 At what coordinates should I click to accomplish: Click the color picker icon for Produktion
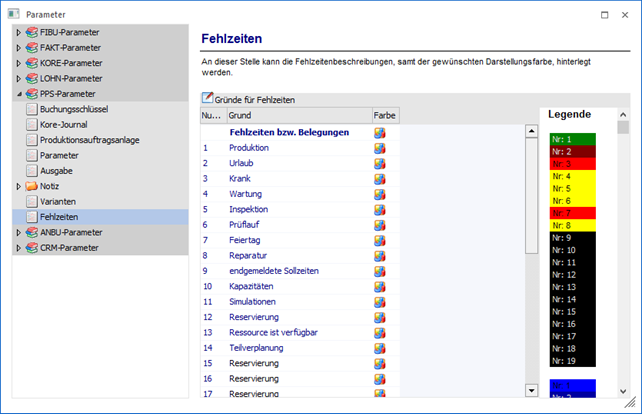tap(380, 148)
